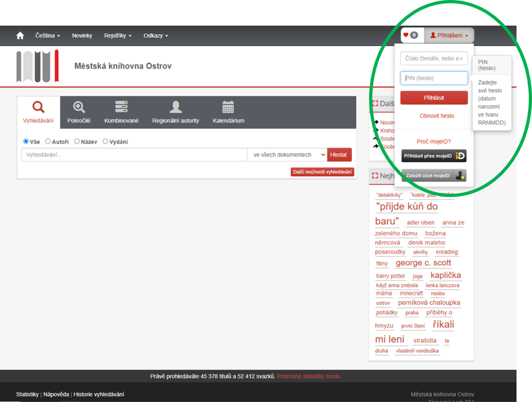This screenshot has width=532, height=402.
Task: Open Pokročilé advanced search icon tab
Action: 79,112
